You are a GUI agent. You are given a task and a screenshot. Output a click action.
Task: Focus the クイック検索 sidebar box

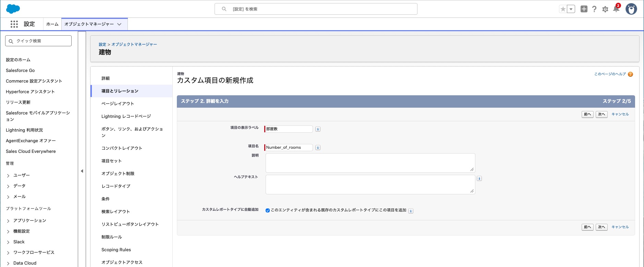38,41
